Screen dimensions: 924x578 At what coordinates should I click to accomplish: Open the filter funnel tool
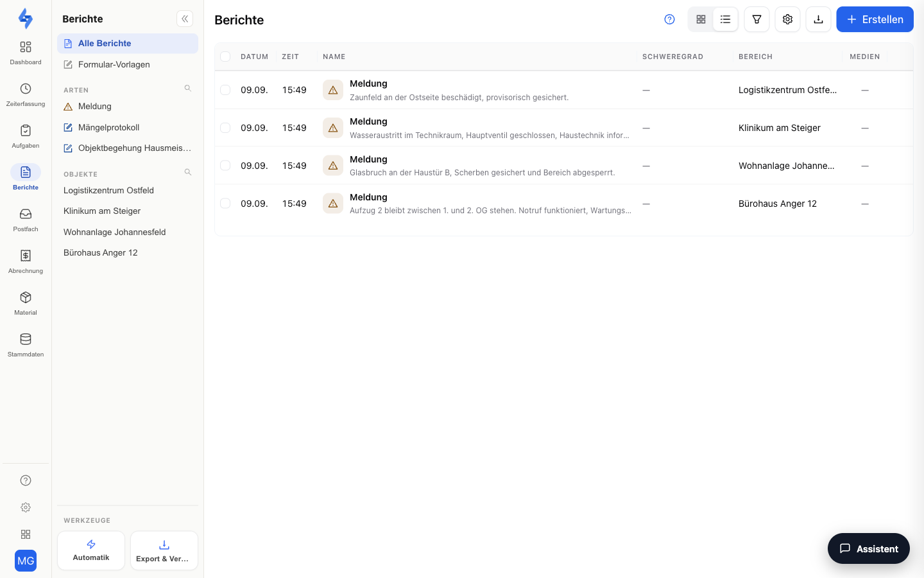[757, 19]
